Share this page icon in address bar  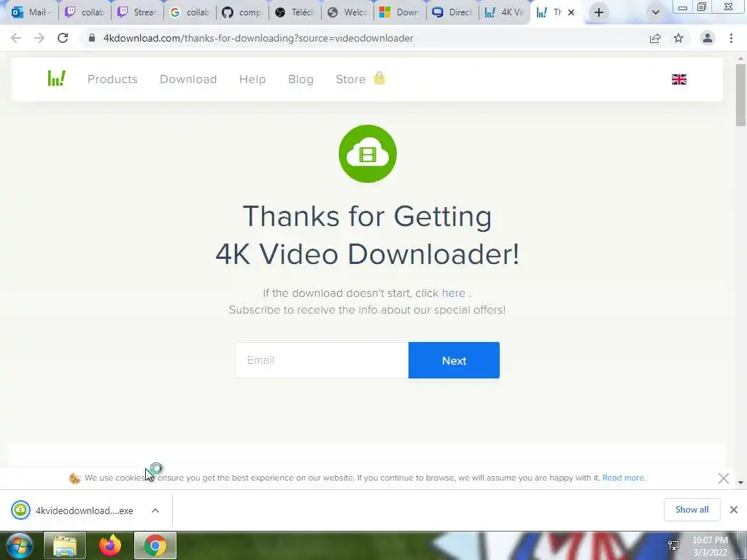point(655,38)
